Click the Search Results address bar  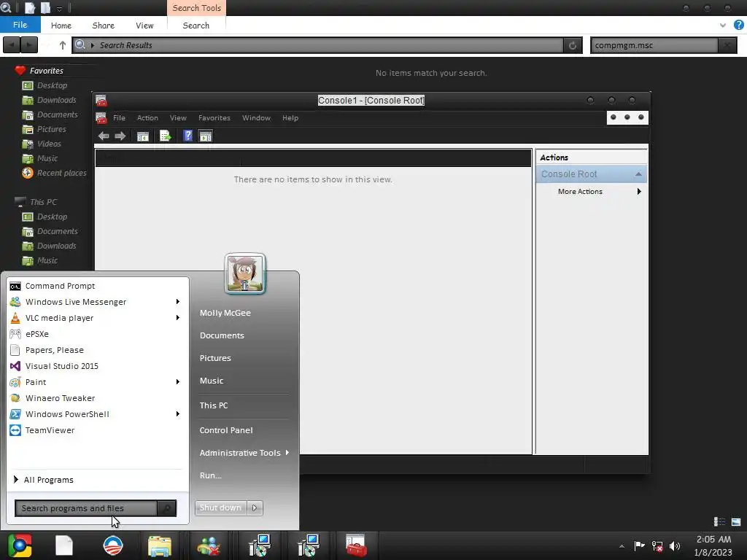pyautogui.click(x=318, y=45)
